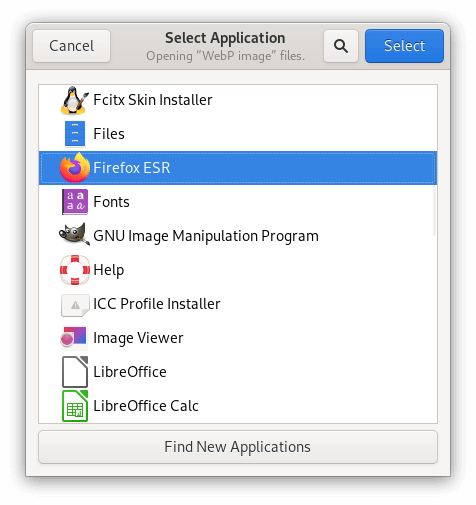Click the LibreOffice blank document icon
The image size is (476, 505).
(x=75, y=372)
